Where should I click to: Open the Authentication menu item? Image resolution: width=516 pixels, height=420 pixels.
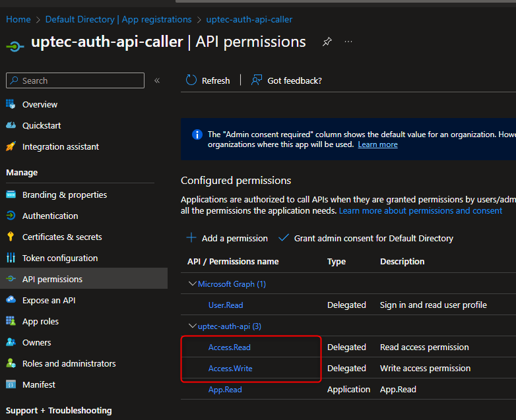click(50, 216)
